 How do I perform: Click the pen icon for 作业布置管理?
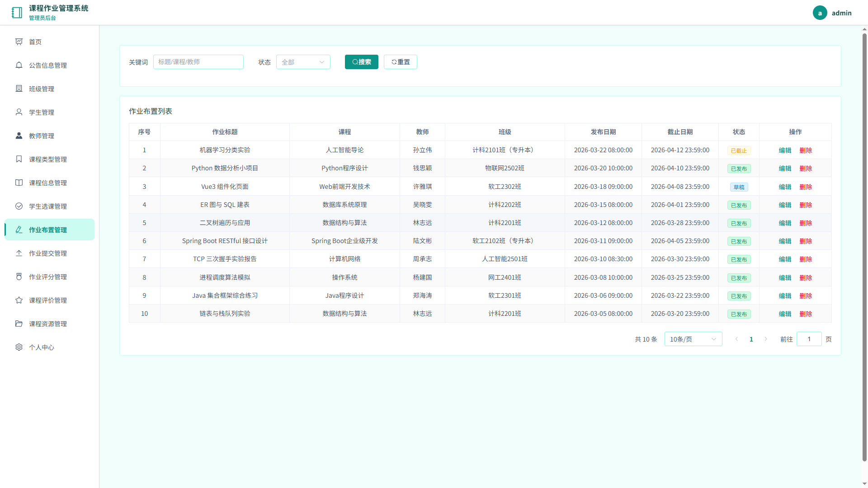[x=19, y=230]
